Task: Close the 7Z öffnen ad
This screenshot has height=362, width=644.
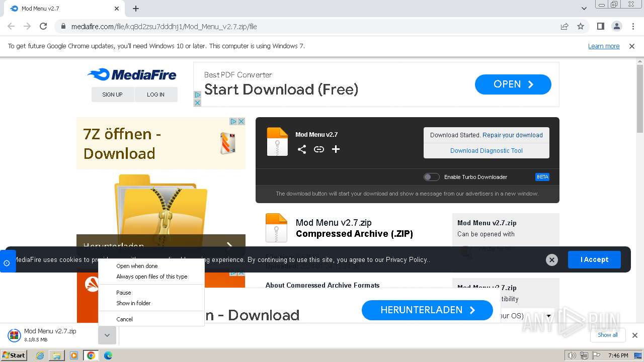Action: (241, 121)
